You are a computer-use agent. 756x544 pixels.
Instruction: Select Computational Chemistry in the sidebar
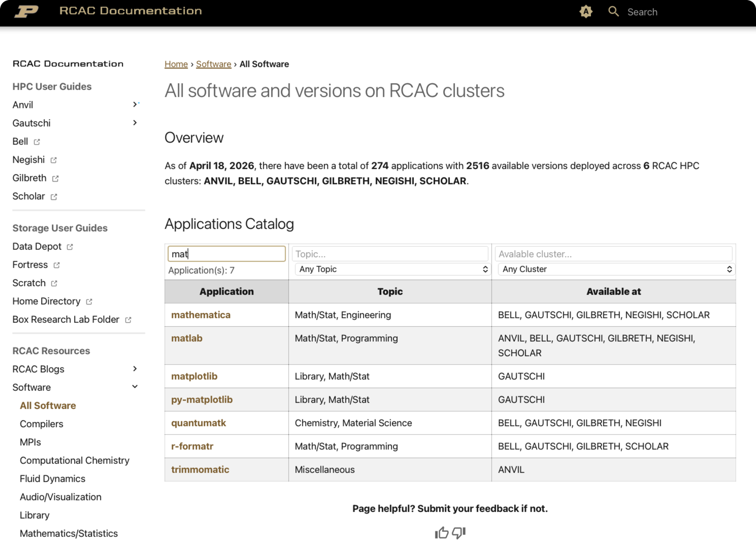(x=74, y=460)
